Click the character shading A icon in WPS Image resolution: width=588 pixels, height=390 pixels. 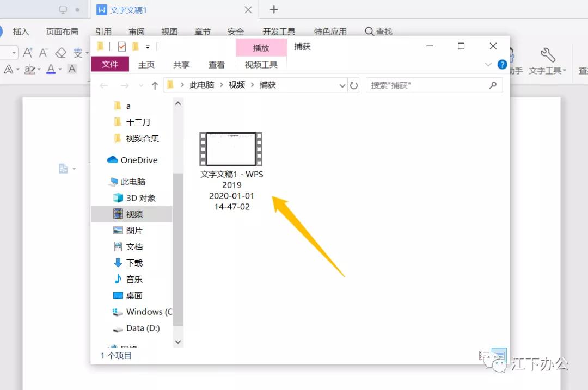pos(72,69)
